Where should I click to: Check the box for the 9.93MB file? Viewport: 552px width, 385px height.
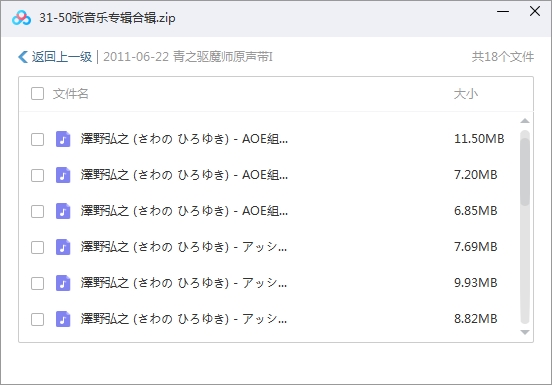pos(37,283)
